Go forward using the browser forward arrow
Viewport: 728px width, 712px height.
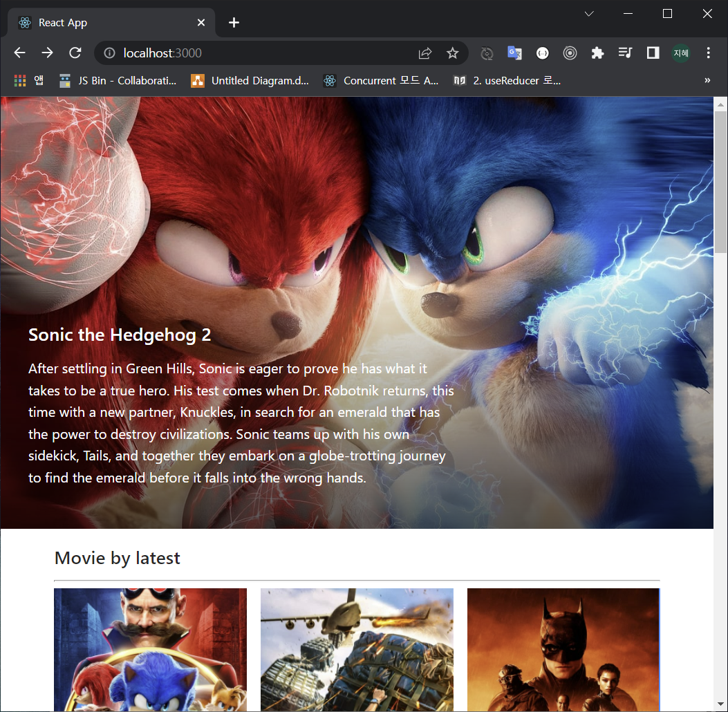click(47, 53)
